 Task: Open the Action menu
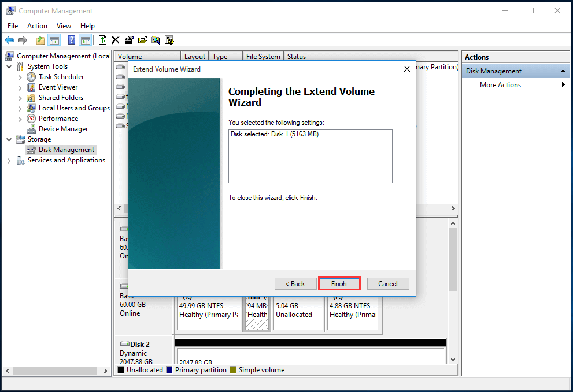click(37, 25)
